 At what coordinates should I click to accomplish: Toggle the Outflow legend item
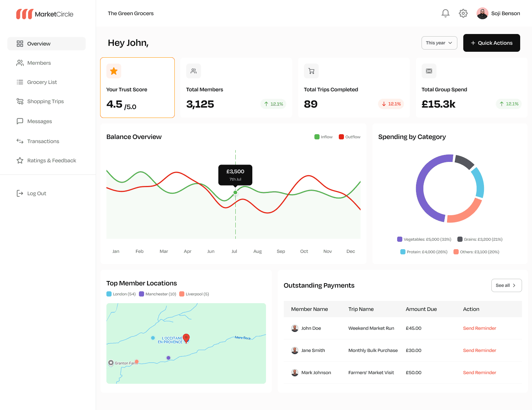tap(349, 137)
